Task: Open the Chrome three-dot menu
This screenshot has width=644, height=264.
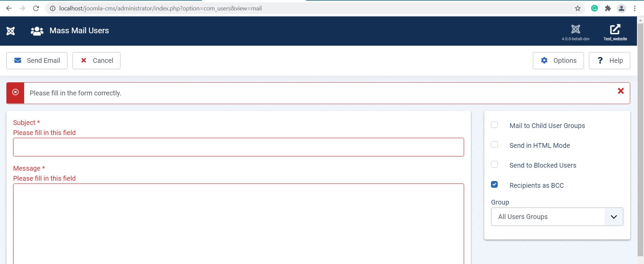Action: (635, 8)
